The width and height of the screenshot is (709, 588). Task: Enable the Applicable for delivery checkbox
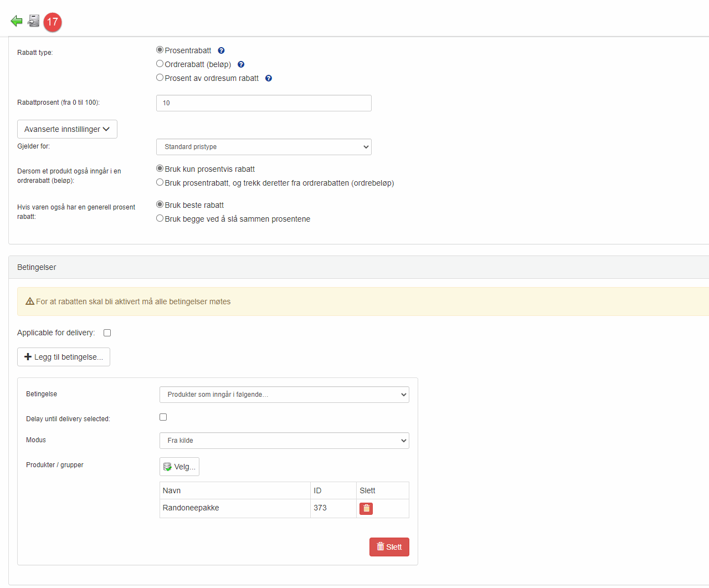[107, 333]
